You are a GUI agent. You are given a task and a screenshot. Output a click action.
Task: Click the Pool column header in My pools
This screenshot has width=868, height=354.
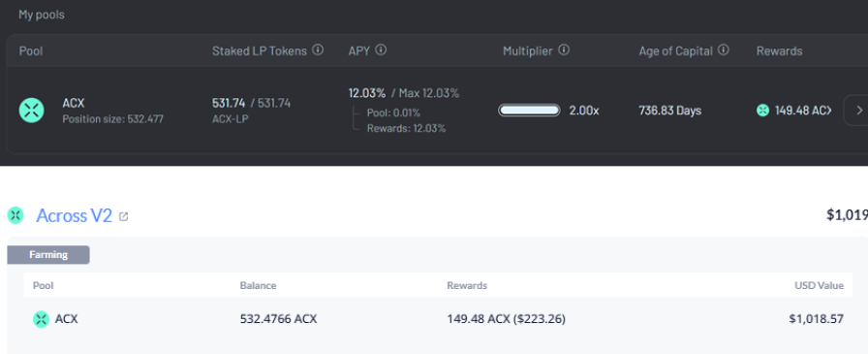click(x=31, y=51)
